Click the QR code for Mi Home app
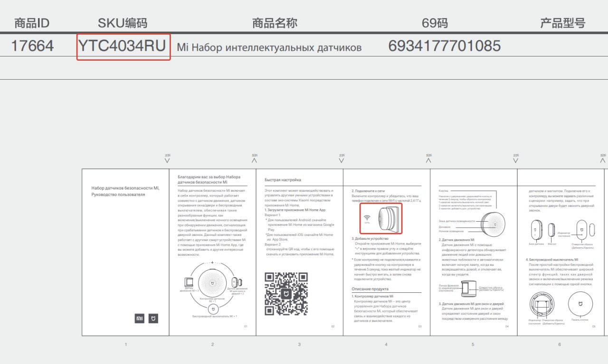Viewport: 608px width, 364px height. 286,294
